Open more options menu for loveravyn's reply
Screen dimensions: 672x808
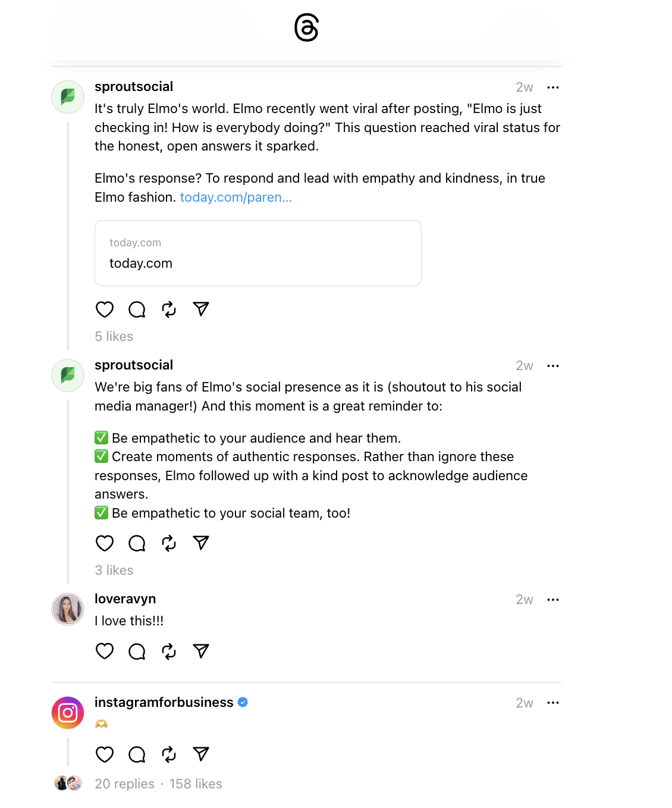point(553,600)
